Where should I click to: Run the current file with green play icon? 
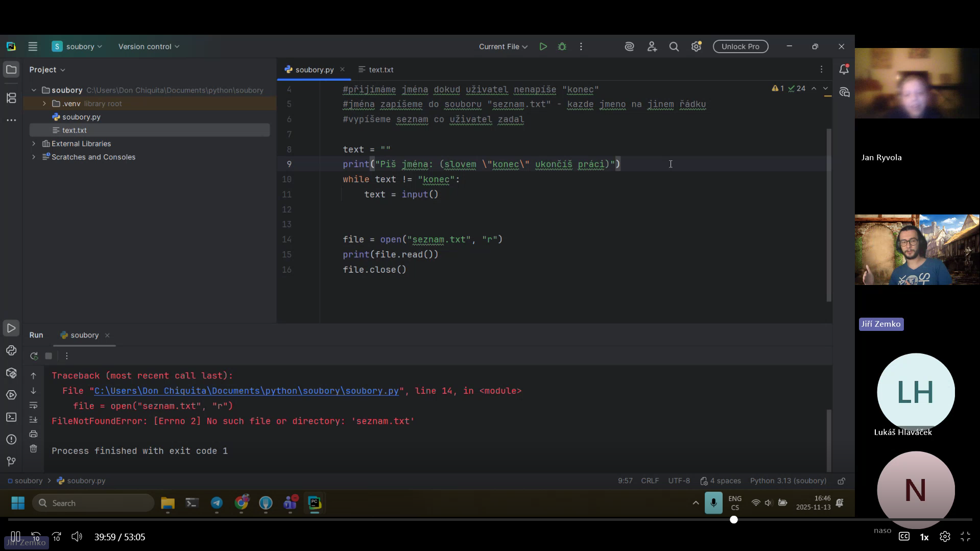click(x=543, y=46)
